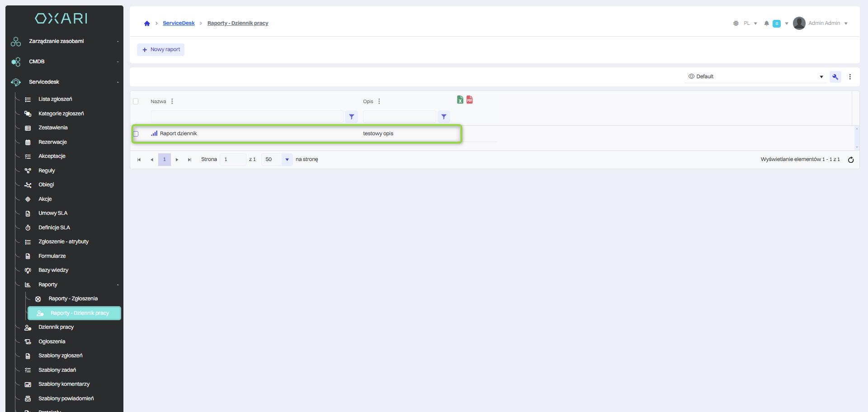Apply filter on the Opis column

pyautogui.click(x=443, y=117)
